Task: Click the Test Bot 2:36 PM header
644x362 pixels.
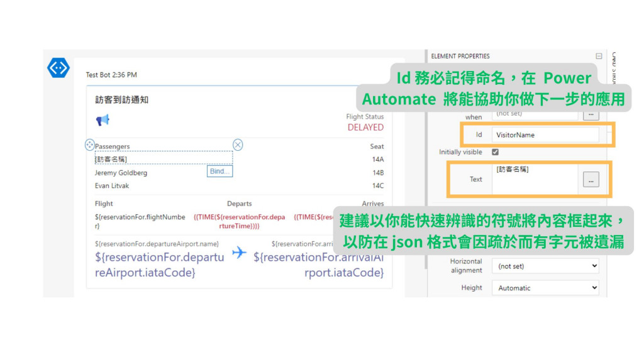Action: (111, 75)
